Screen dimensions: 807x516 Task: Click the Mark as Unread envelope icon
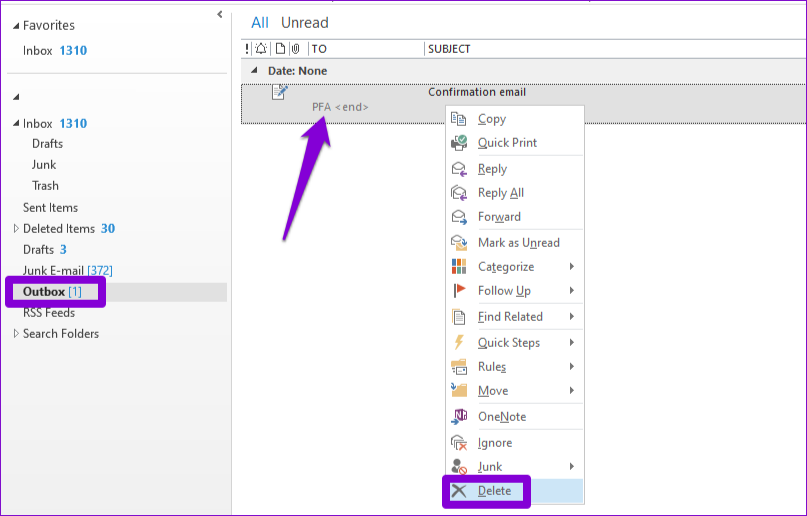(459, 242)
